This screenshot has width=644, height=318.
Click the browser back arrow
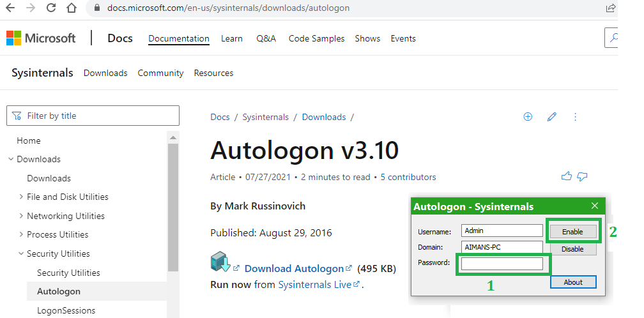[10, 9]
